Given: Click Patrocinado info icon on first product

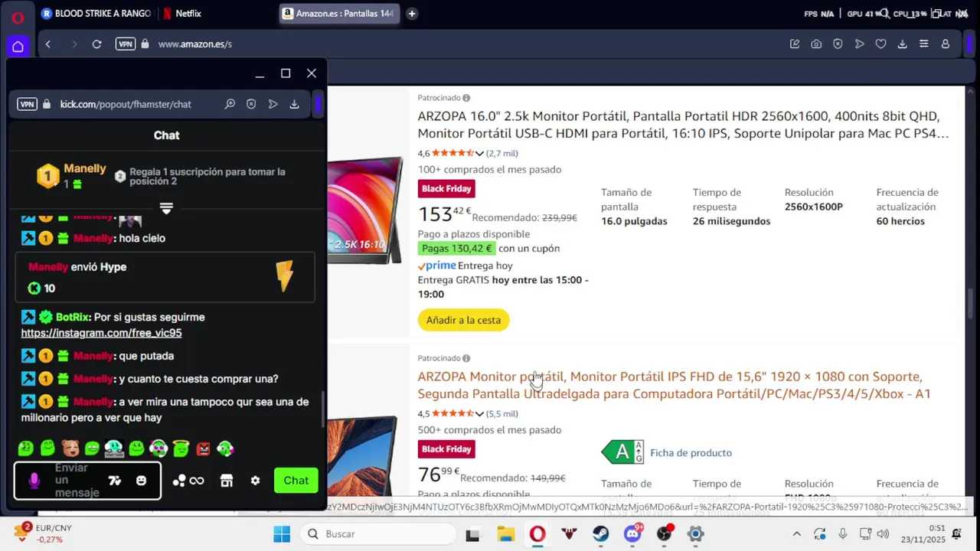Looking at the screenshot, I should click(x=466, y=98).
